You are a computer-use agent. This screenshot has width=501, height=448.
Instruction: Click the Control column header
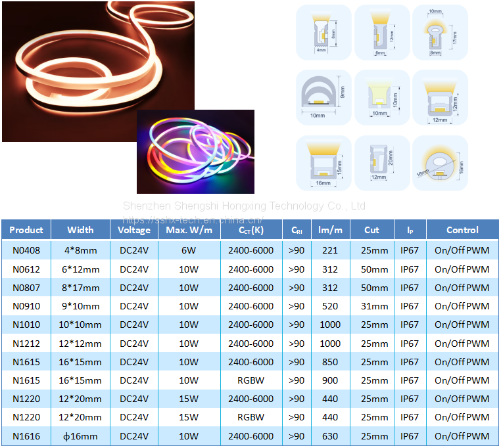tap(462, 230)
